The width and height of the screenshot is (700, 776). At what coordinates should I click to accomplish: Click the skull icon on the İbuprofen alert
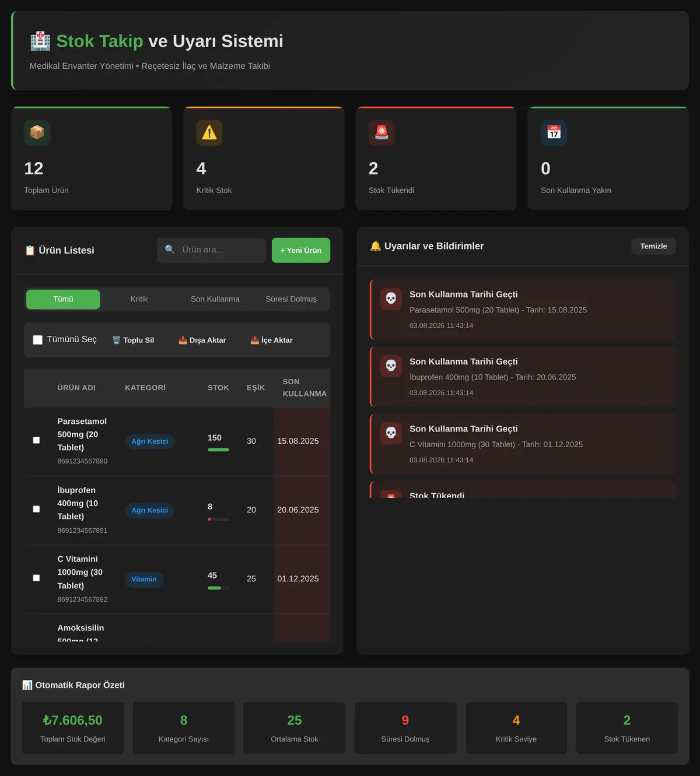click(391, 366)
